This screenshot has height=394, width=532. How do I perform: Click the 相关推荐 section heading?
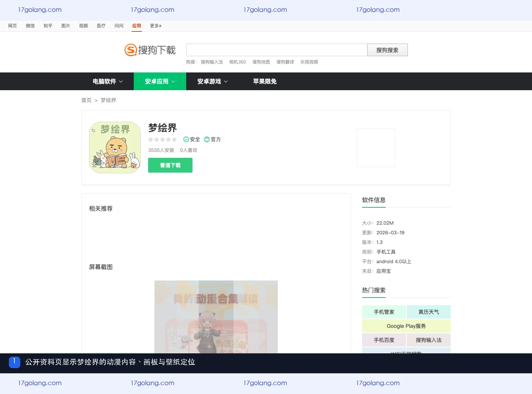click(x=101, y=208)
